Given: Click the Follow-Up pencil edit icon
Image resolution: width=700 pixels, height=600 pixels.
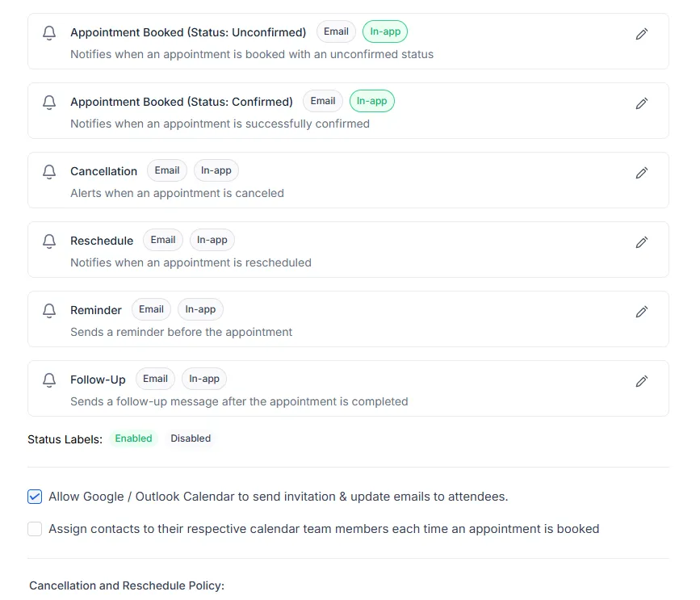Looking at the screenshot, I should [x=642, y=381].
